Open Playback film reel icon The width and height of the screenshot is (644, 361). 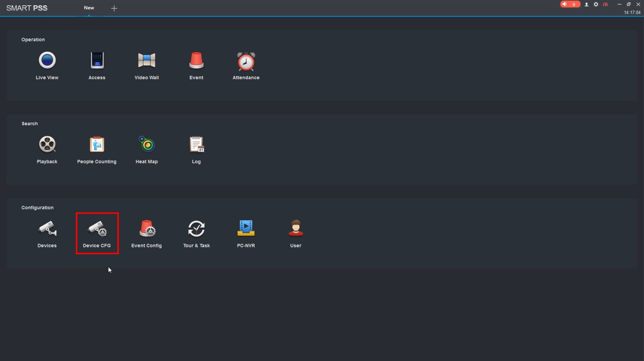click(x=47, y=144)
